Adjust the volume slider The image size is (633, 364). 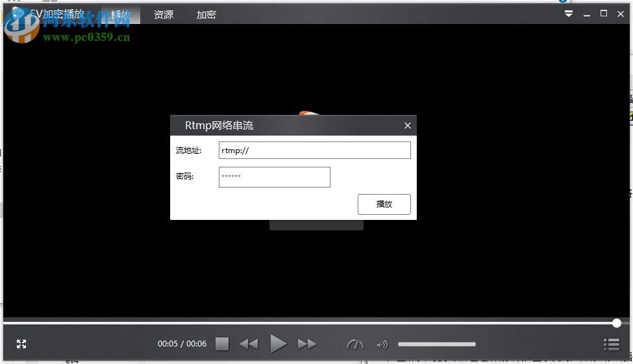437,345
